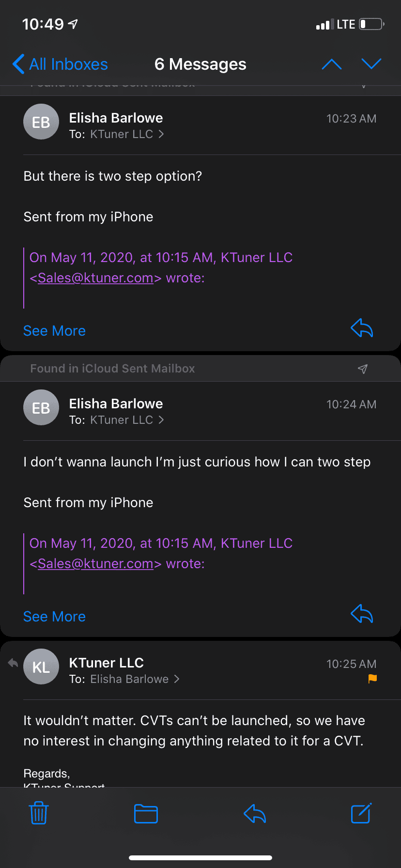Go to next message with down arrow
401x868 pixels.
tap(371, 64)
